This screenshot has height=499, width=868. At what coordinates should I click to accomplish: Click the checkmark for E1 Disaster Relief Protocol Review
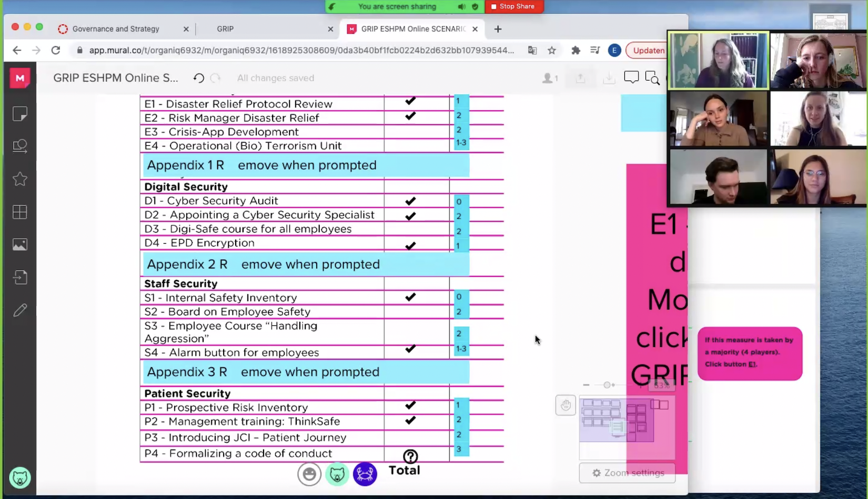[410, 101]
